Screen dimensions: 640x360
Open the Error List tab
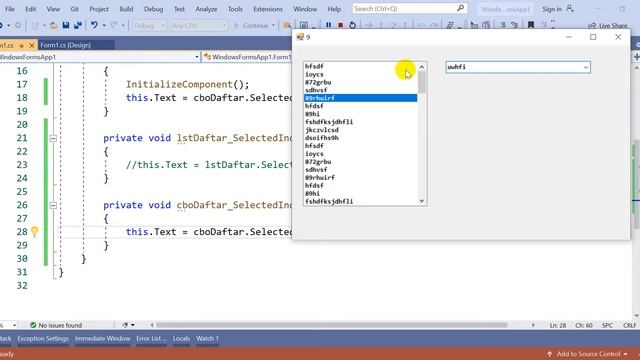(x=151, y=339)
